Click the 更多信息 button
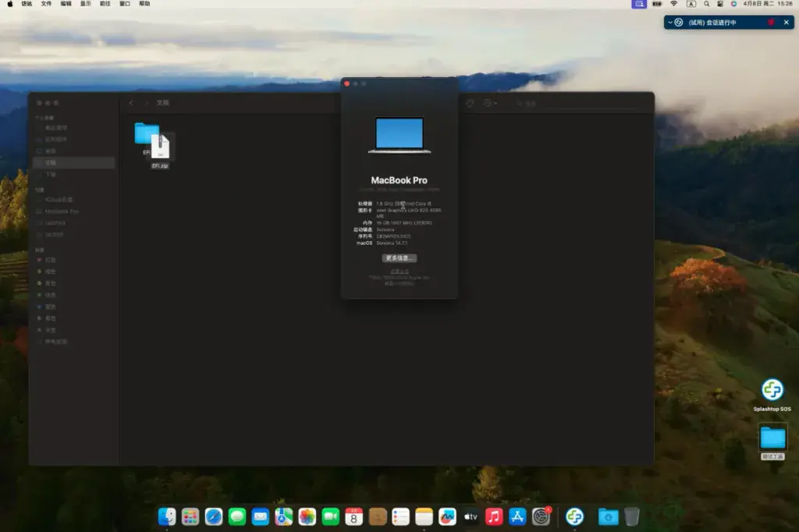The height and width of the screenshot is (532, 799). tap(399, 258)
